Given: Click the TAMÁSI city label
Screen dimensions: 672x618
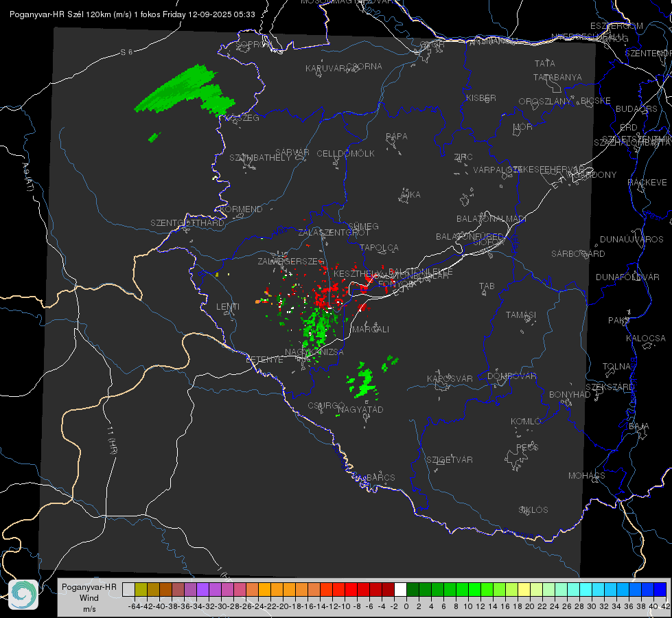Looking at the screenshot, I should point(521,315).
